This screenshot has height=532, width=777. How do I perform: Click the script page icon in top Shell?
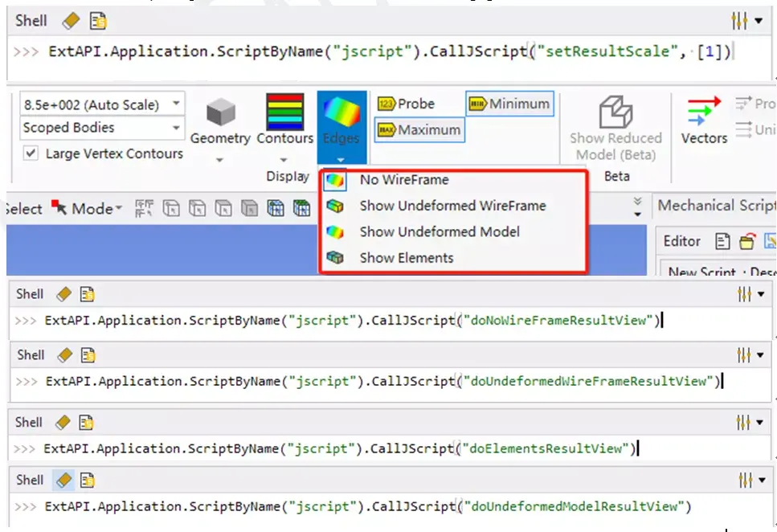97,21
